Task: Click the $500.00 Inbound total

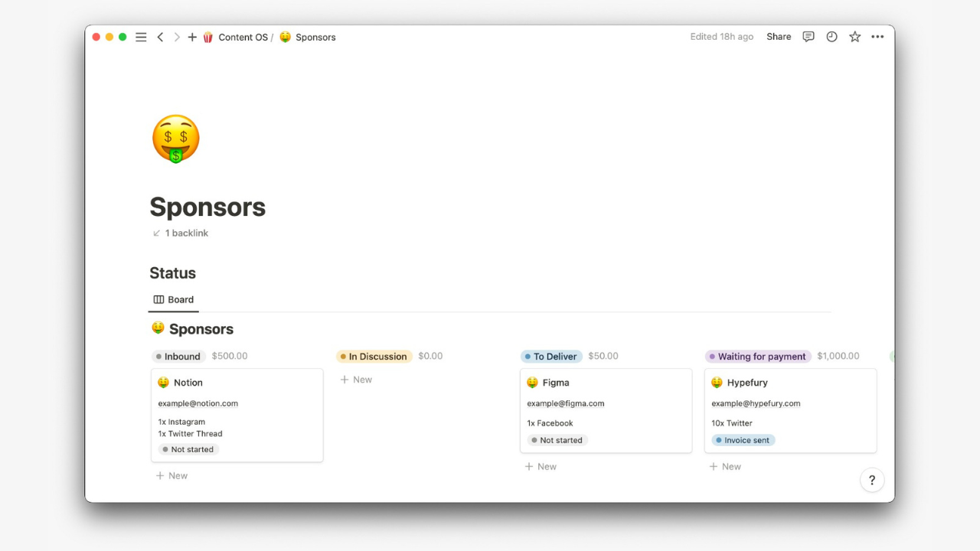Action: (x=230, y=357)
